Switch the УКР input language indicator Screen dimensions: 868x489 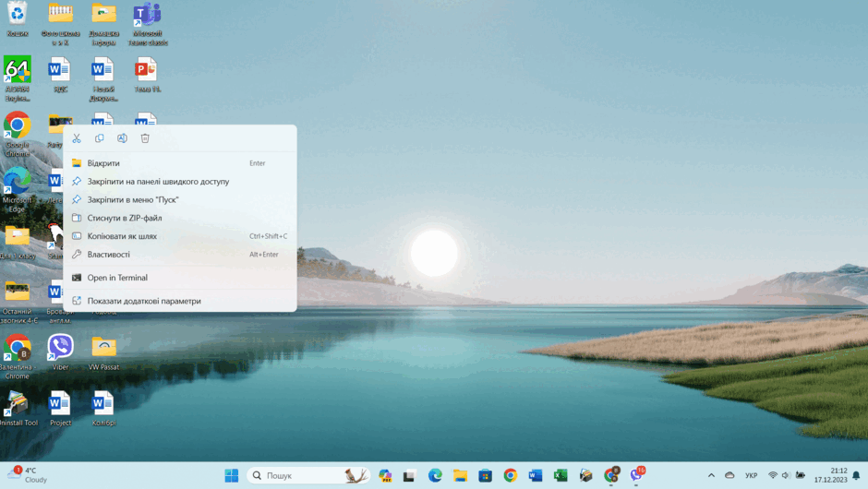[x=752, y=475]
